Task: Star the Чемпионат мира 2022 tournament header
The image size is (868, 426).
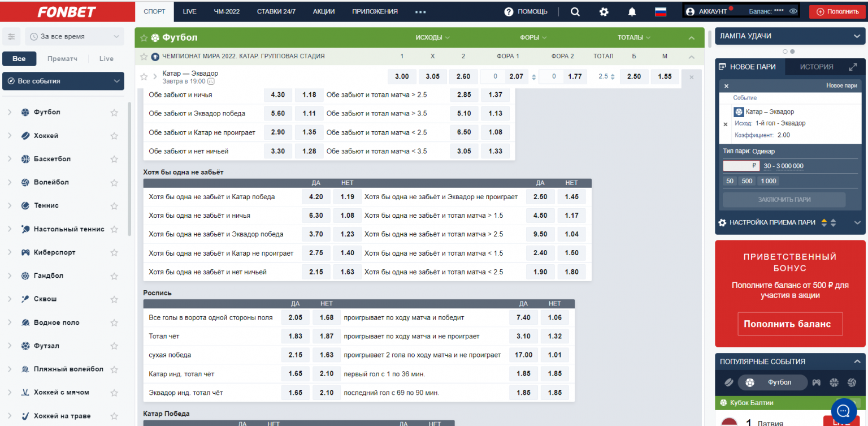Action: 144,56
